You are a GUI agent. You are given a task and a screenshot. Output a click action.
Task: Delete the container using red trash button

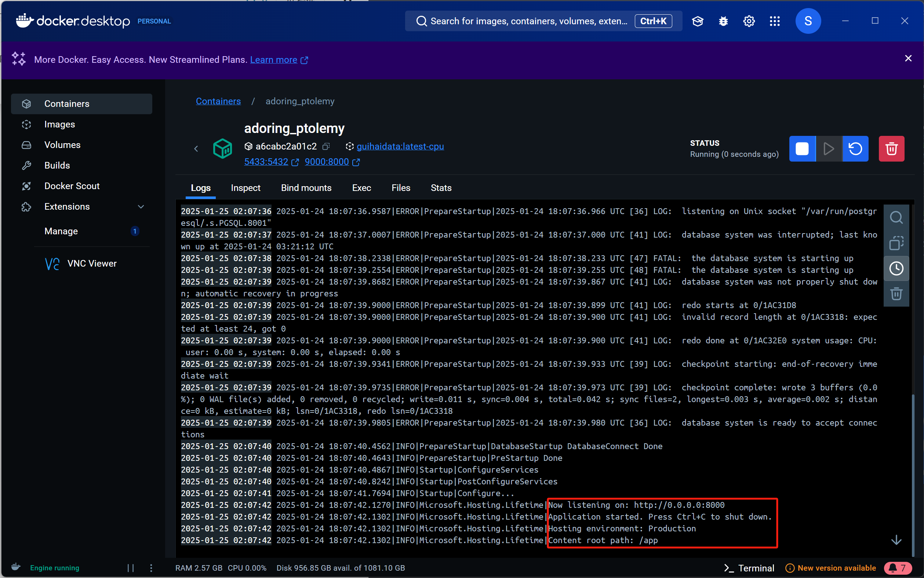pos(891,149)
